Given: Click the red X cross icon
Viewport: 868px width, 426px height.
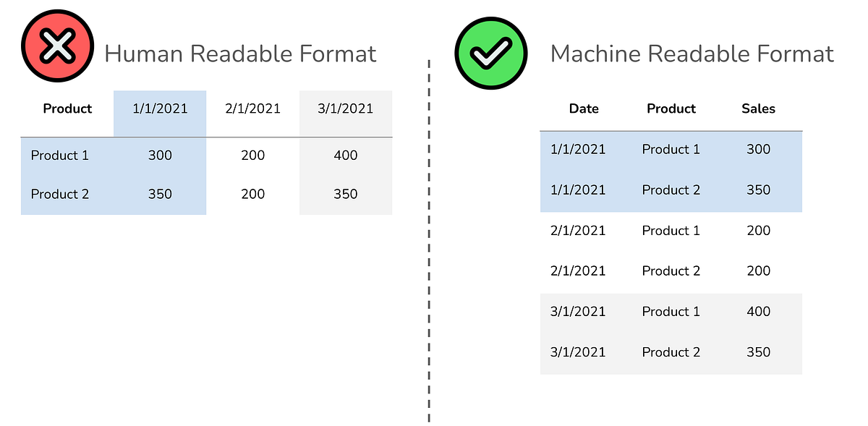Looking at the screenshot, I should [58, 48].
